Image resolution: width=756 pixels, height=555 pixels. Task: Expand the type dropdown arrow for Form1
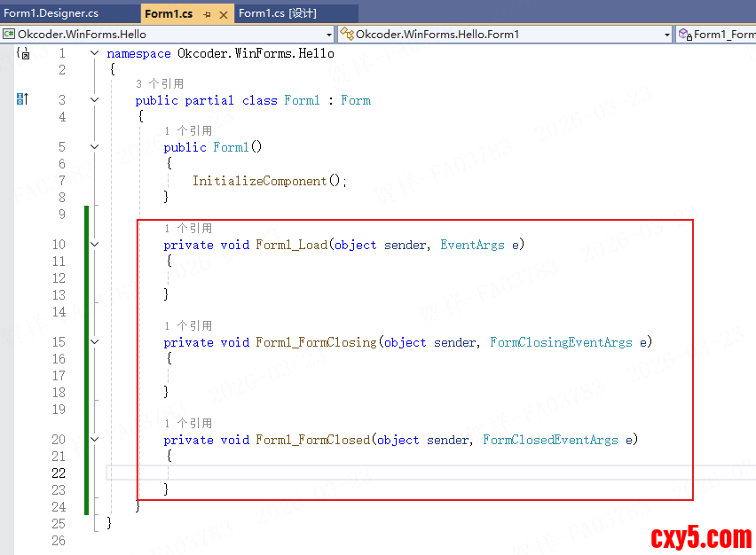coord(667,35)
